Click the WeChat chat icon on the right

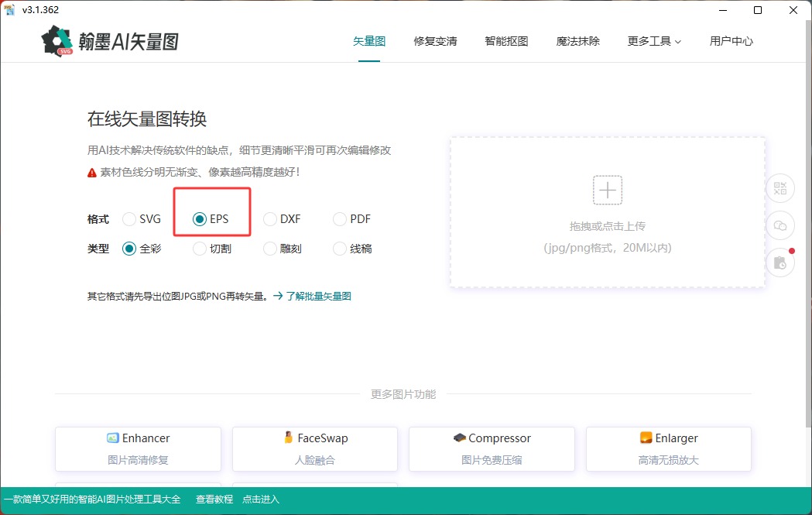coord(779,225)
